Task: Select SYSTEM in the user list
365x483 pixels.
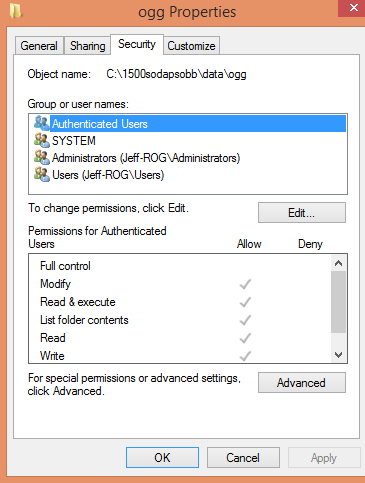Action: pos(74,141)
